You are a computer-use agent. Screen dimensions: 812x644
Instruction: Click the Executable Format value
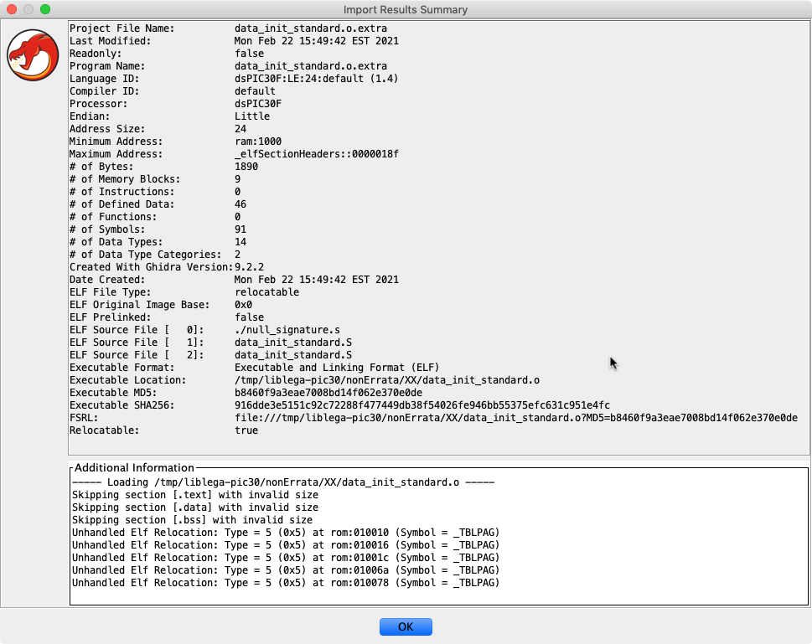pyautogui.click(x=337, y=368)
